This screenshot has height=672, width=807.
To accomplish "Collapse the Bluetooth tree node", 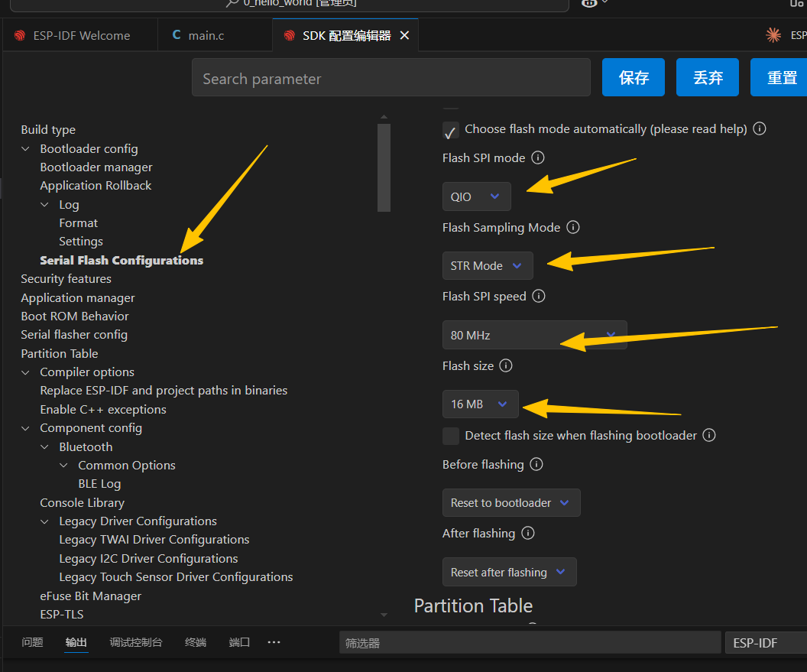I will click(45, 446).
